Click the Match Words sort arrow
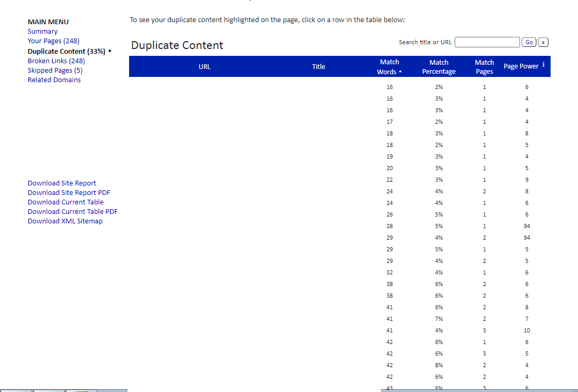The width and height of the screenshot is (578, 392). [x=400, y=72]
